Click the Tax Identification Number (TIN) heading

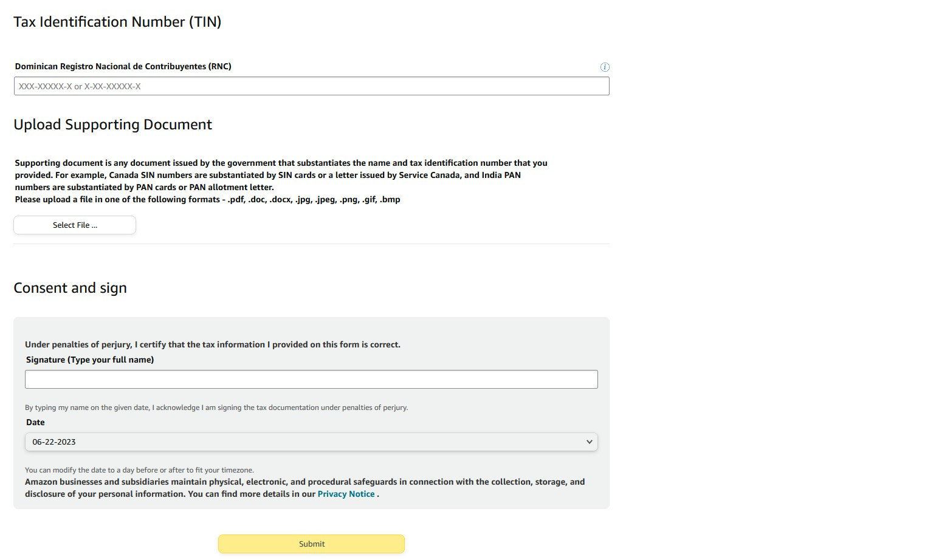[x=117, y=22]
